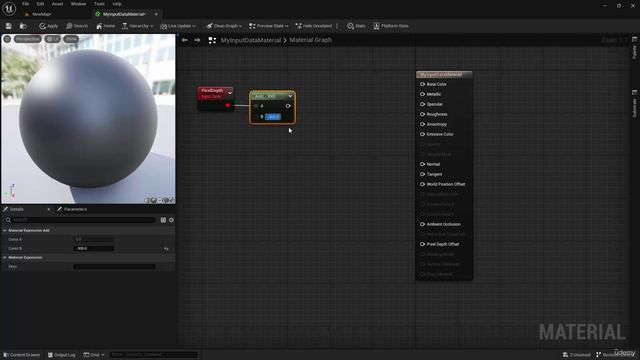The width and height of the screenshot is (640, 360).
Task: Open Platform Stats
Action: coord(391,26)
